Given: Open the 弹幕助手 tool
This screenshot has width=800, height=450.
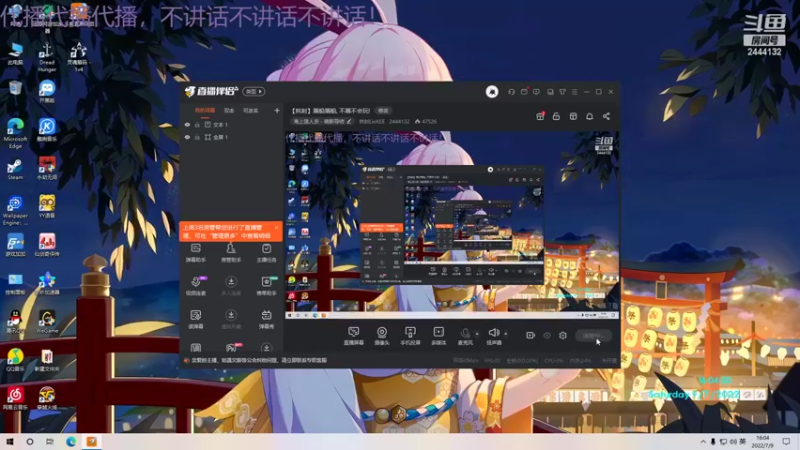Looking at the screenshot, I should (x=195, y=253).
